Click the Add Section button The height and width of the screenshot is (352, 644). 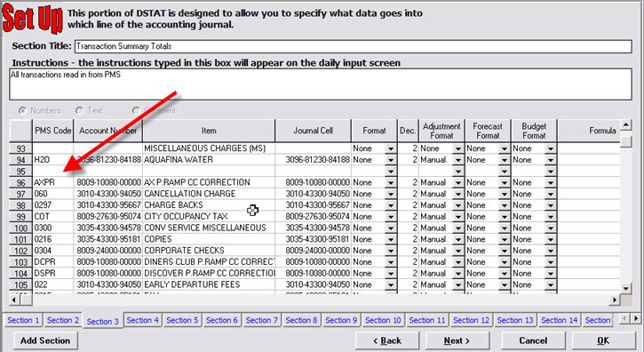coord(45,340)
